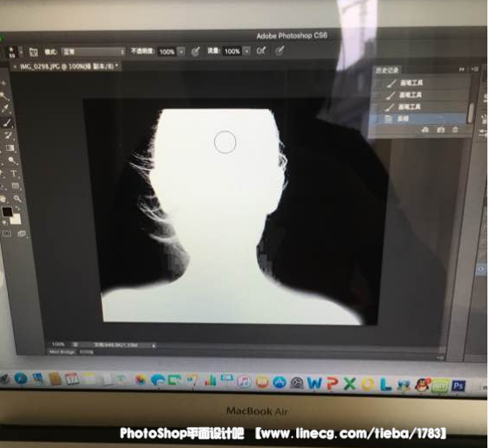Create a new snapshot in History panel
The height and width of the screenshot is (448, 490).
tap(440, 129)
